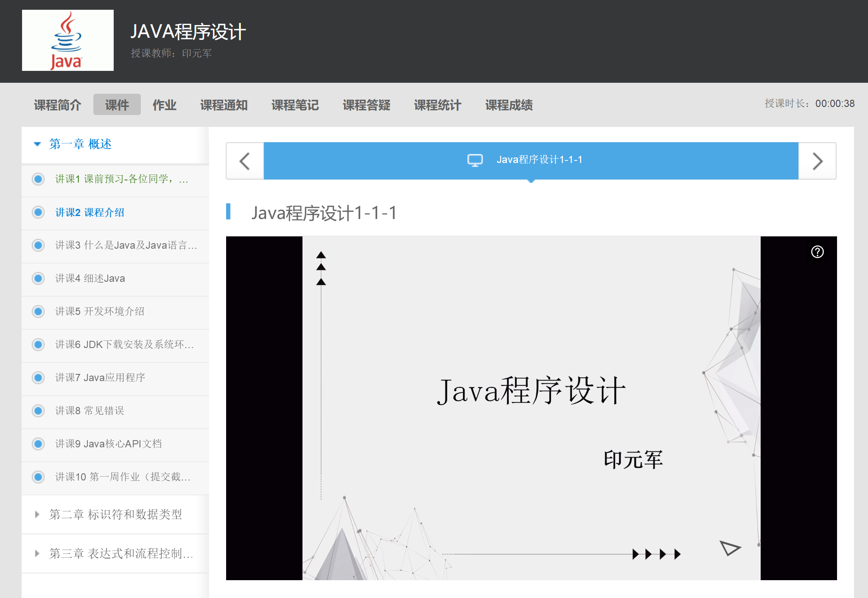
Task: Open the 课程成绩 tab
Action: tap(509, 105)
